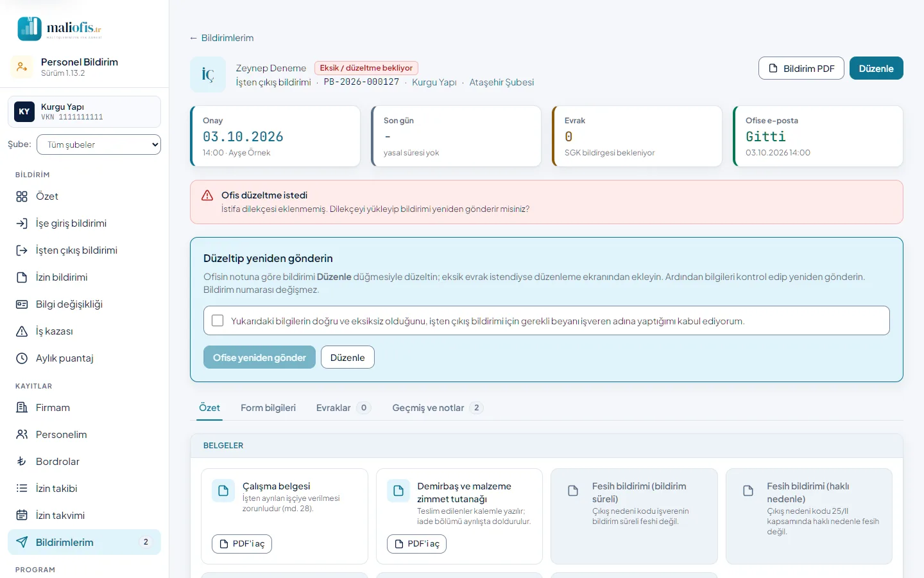Open PDF for Çalışma belgesi

pyautogui.click(x=242, y=544)
